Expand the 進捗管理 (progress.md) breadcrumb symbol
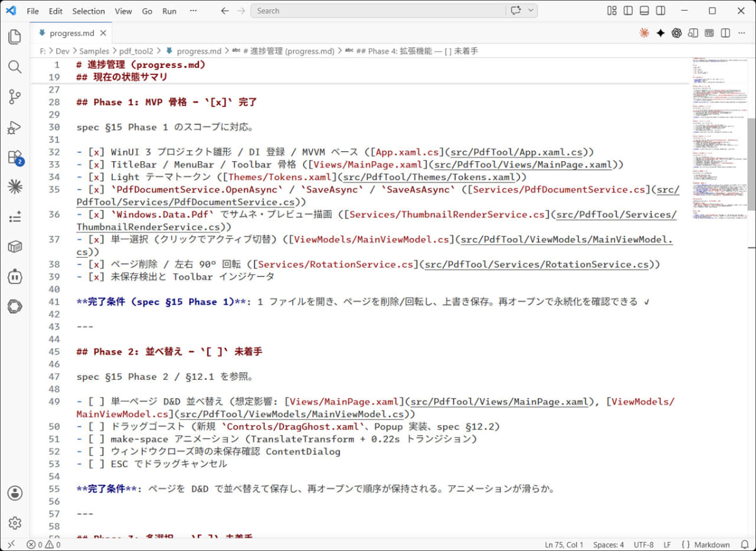This screenshot has width=756, height=551. click(x=283, y=51)
